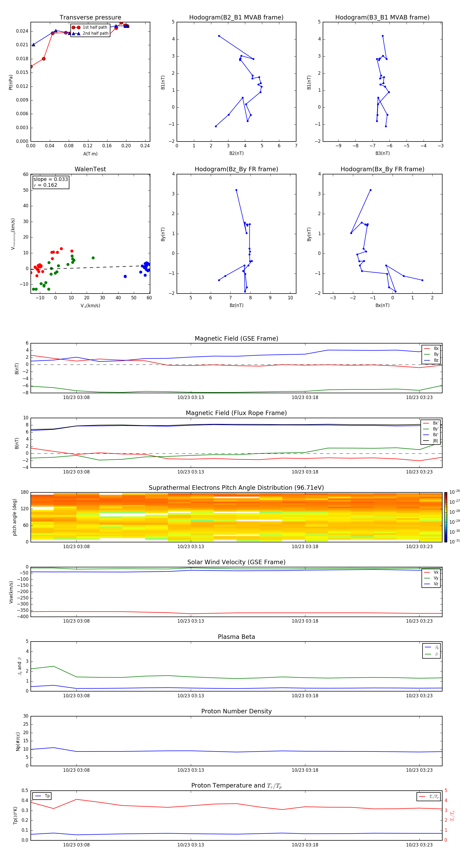
Task: Click 'Hodogram(B2_B1 MVAB frame)' title
Action: pyautogui.click(x=236, y=18)
